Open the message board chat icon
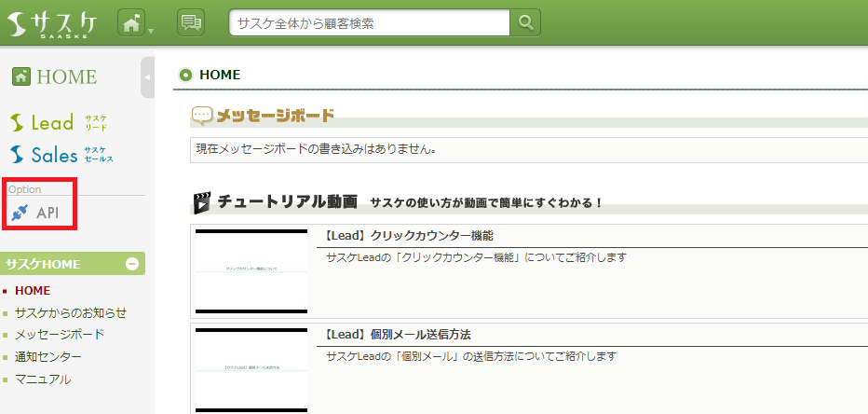Image resolution: width=868 pixels, height=414 pixels. point(191,22)
